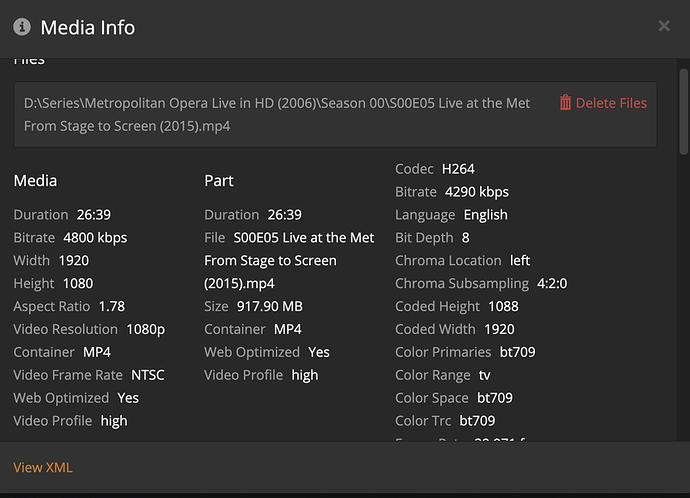Click the Delete Files link text
This screenshot has width=690, height=498.
point(611,103)
